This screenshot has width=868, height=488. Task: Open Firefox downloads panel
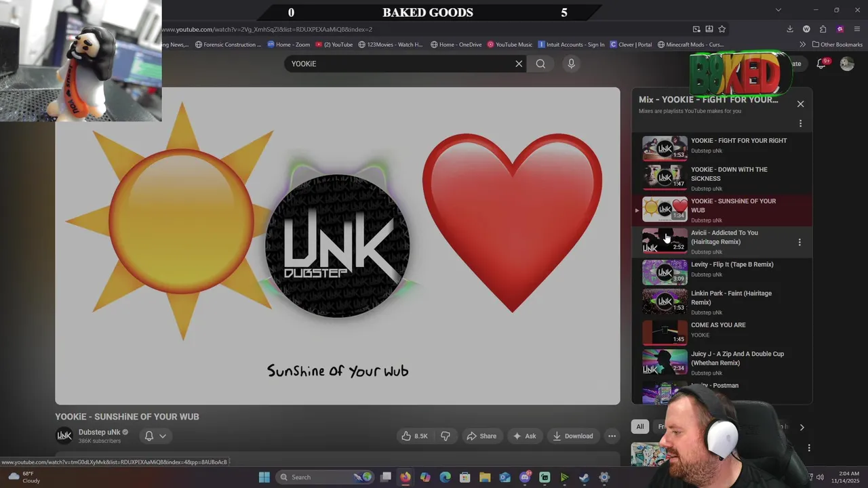click(790, 29)
